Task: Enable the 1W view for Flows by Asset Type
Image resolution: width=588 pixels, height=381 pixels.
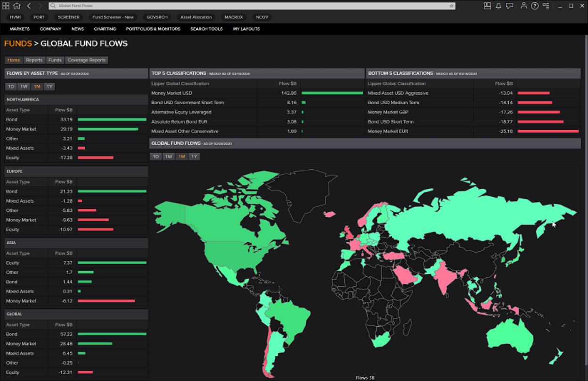Action: 24,86
